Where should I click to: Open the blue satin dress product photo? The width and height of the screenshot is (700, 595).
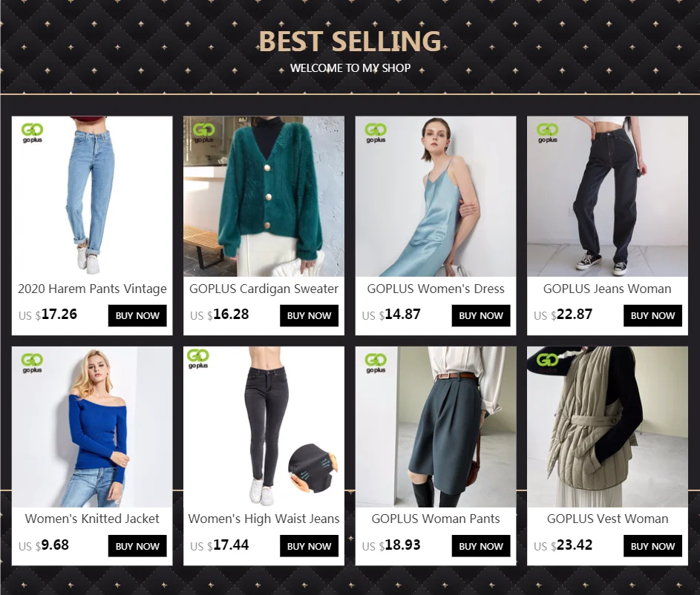coord(436,197)
